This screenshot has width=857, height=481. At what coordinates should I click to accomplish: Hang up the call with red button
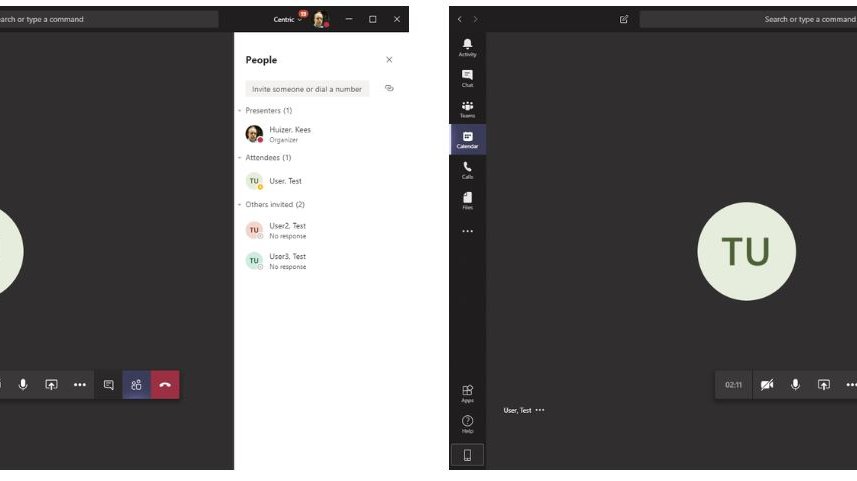coord(165,385)
